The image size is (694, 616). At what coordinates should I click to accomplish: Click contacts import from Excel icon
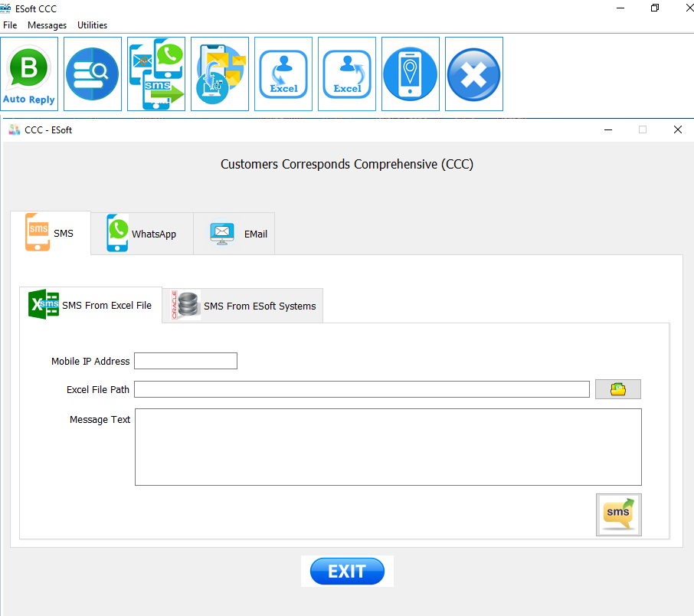pyautogui.click(x=283, y=74)
